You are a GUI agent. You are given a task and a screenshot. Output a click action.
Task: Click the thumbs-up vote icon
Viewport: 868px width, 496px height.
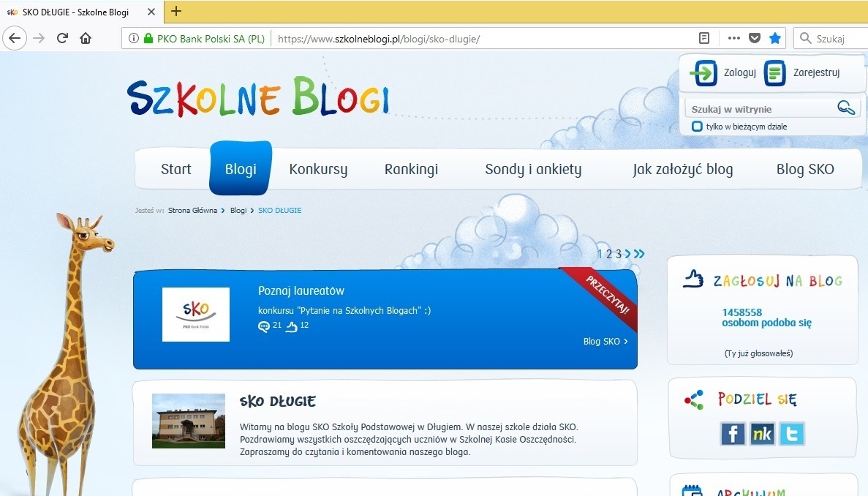(x=692, y=279)
